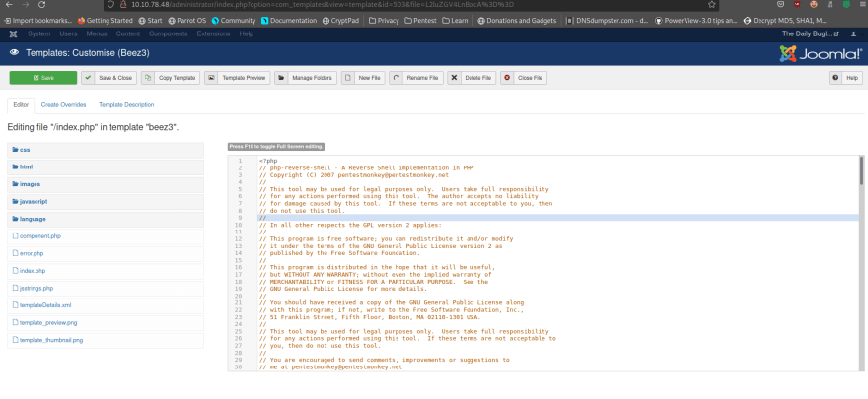The height and width of the screenshot is (399, 868).
Task: Create a New File
Action: (363, 78)
